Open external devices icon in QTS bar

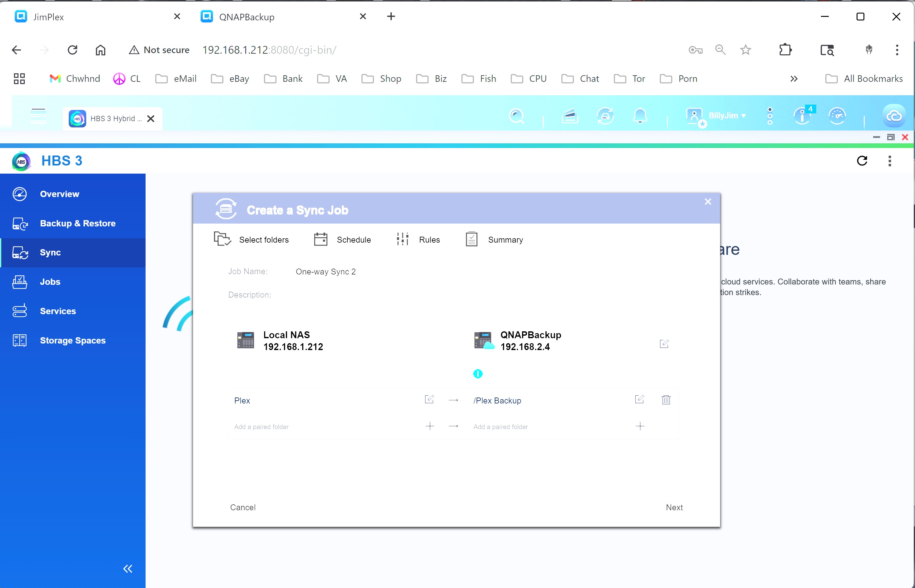pyautogui.click(x=605, y=116)
